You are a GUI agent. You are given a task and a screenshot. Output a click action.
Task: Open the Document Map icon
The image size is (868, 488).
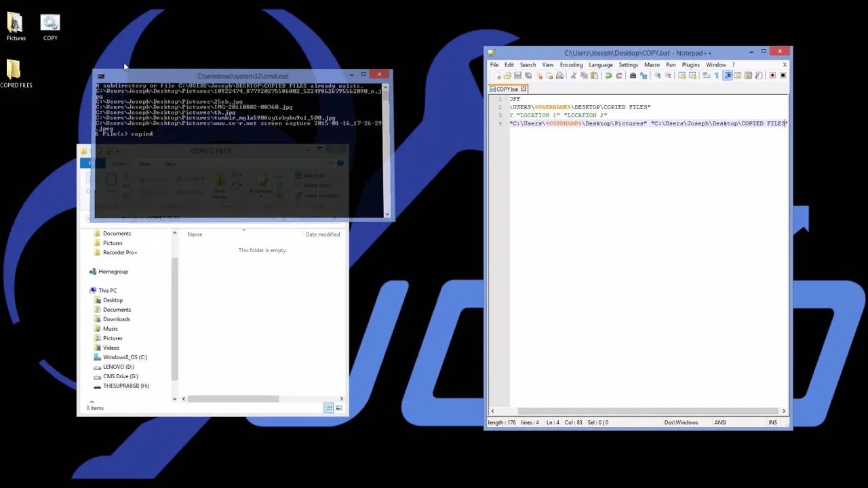[748, 75]
